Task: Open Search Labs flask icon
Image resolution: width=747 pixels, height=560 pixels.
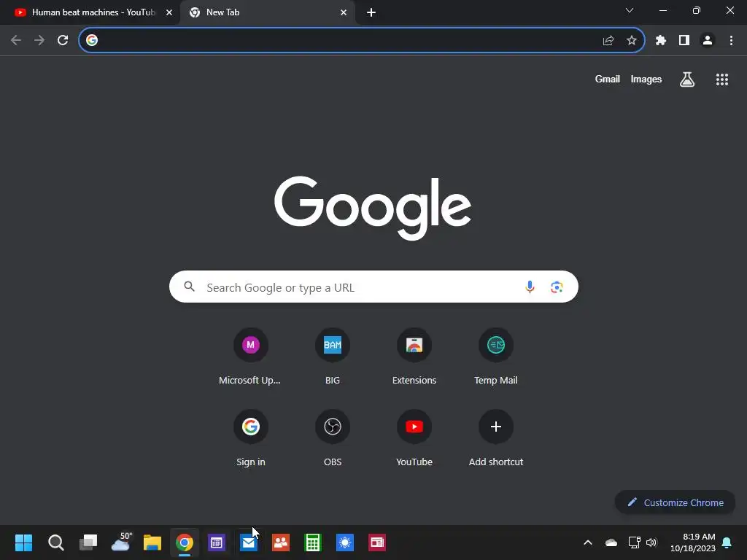Action: point(687,79)
